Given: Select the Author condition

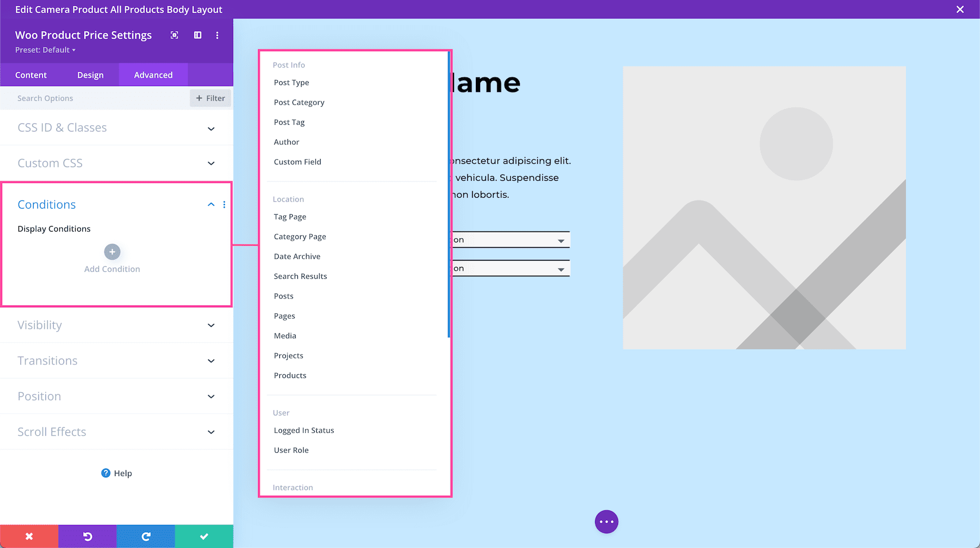Looking at the screenshot, I should tap(286, 142).
